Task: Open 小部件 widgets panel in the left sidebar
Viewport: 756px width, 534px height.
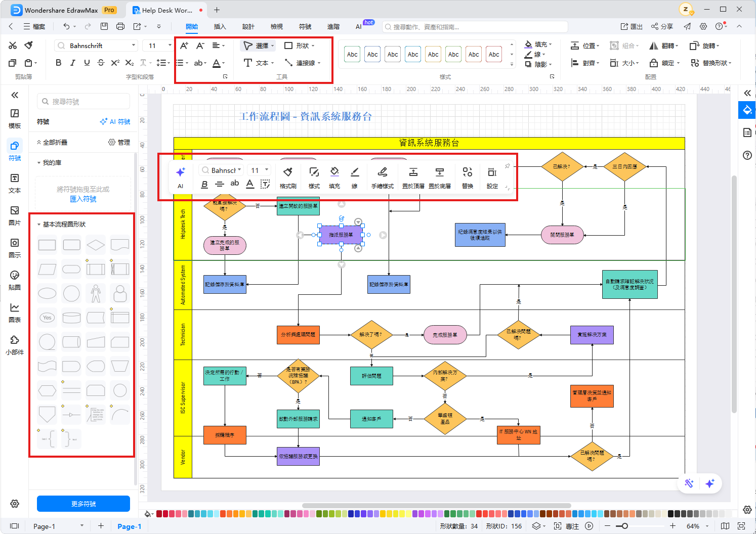Action: [x=15, y=345]
